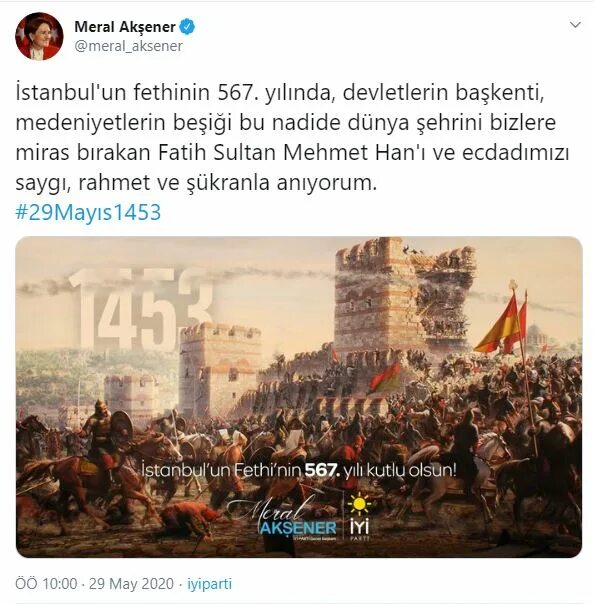The height and width of the screenshot is (604, 594).
Task: Open the #29Mayıs1453 hashtag
Action: tap(88, 212)
